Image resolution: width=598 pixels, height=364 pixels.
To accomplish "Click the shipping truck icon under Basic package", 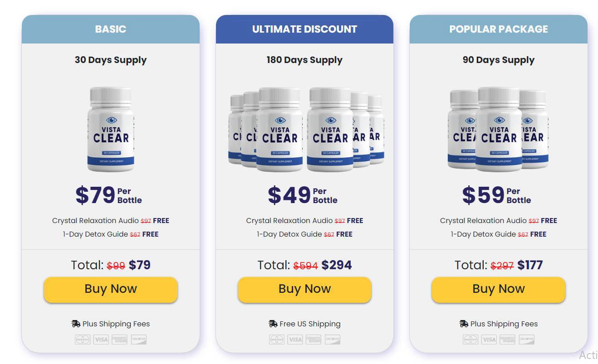I will pos(76,324).
